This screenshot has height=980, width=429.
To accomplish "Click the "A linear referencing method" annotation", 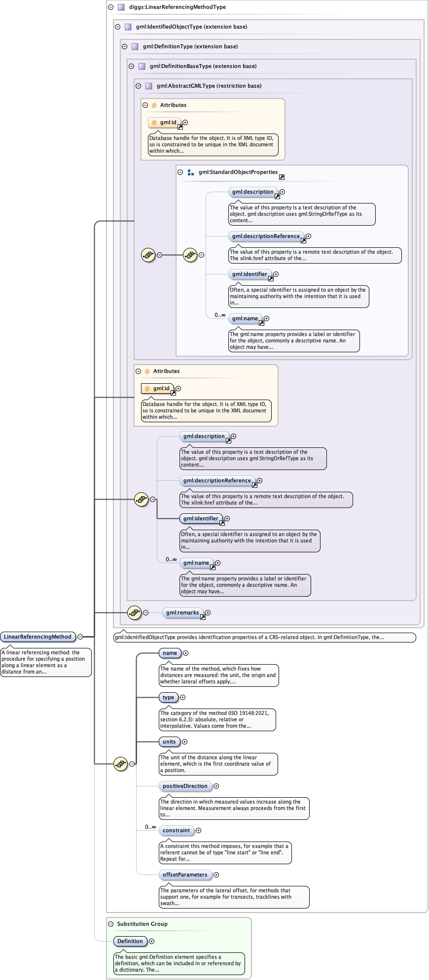I will click(46, 662).
